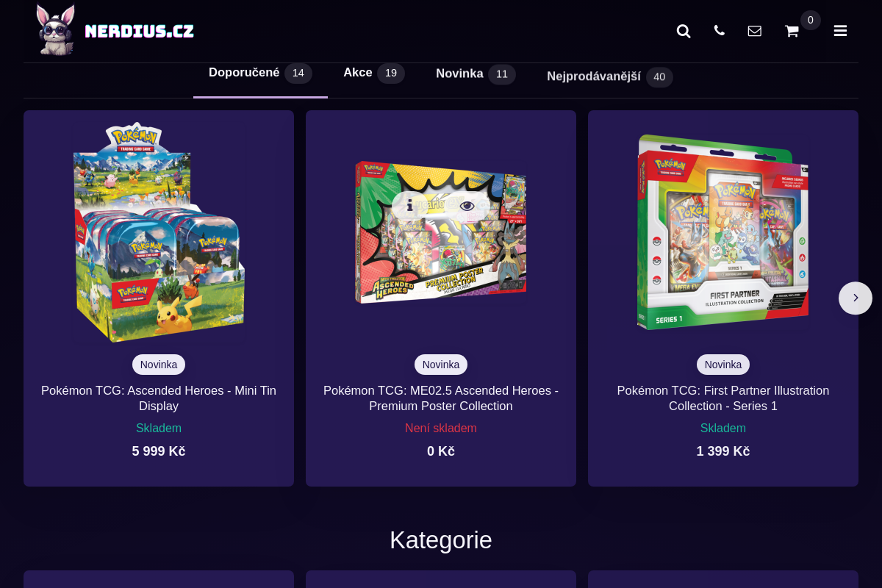
Task: Open the hamburger menu icon
Action: 840,31
